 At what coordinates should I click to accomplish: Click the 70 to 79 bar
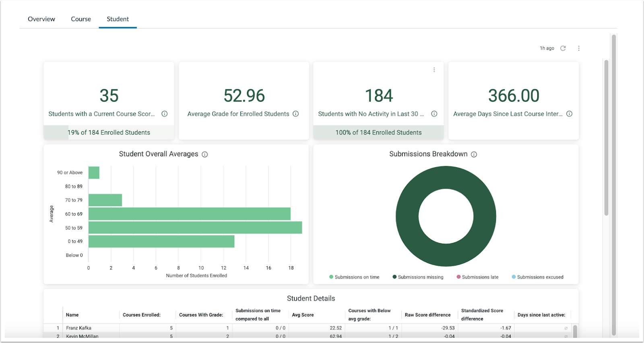(105, 200)
